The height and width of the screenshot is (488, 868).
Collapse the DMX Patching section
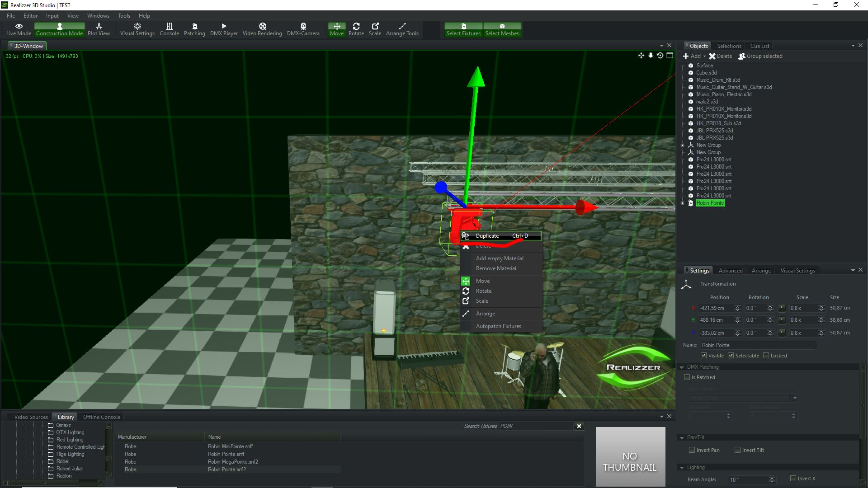tap(682, 367)
